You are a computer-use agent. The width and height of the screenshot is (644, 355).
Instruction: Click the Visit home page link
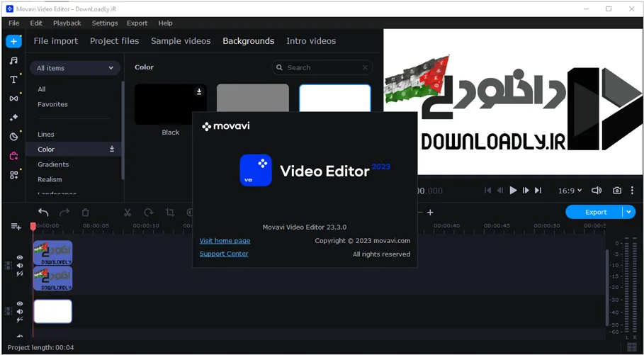[x=225, y=241]
